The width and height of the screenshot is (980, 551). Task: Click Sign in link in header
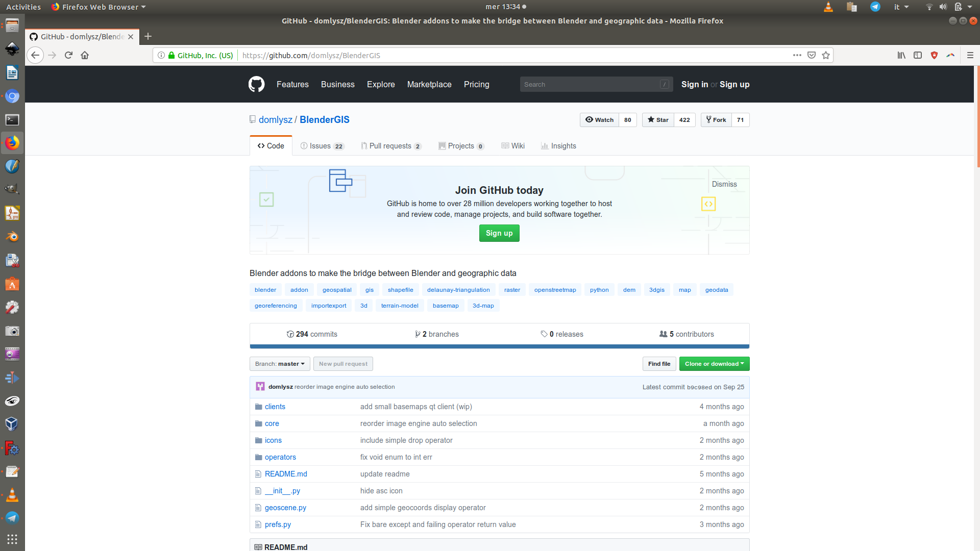(695, 84)
